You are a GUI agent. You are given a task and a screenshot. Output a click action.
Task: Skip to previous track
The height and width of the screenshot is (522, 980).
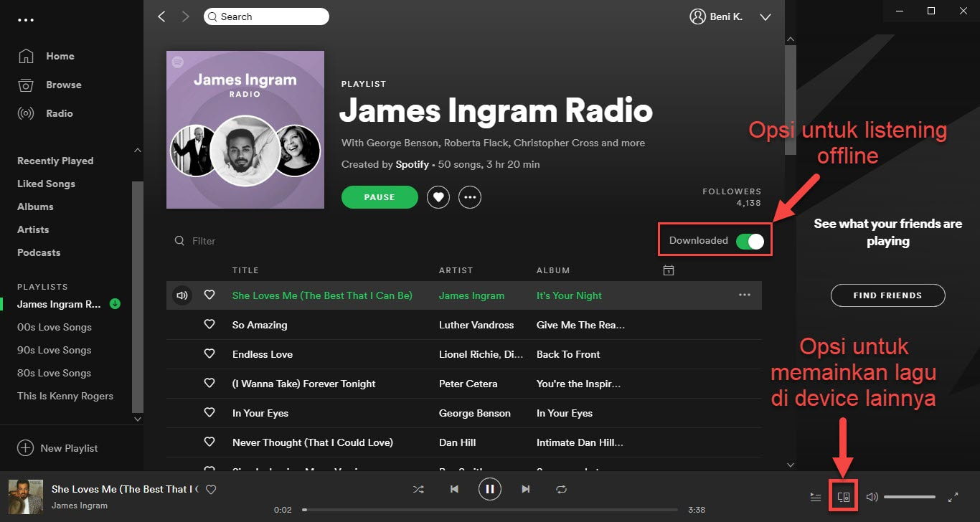point(454,489)
